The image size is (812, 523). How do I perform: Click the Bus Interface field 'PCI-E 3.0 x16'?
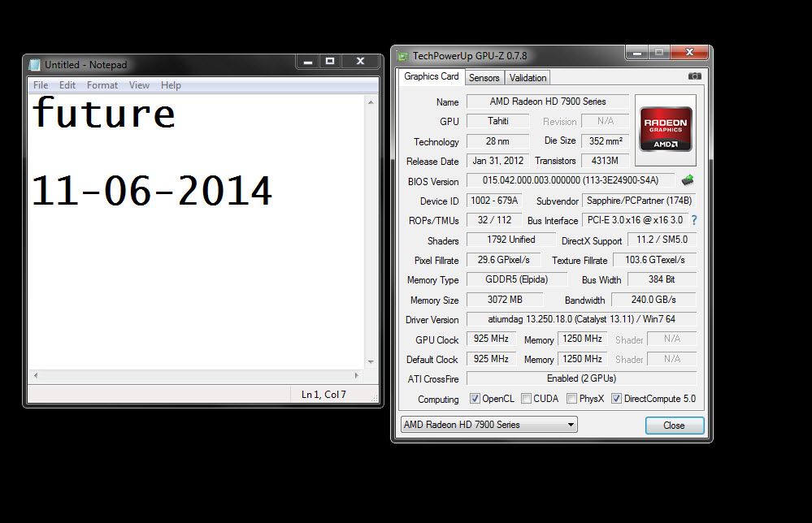pyautogui.click(x=635, y=220)
